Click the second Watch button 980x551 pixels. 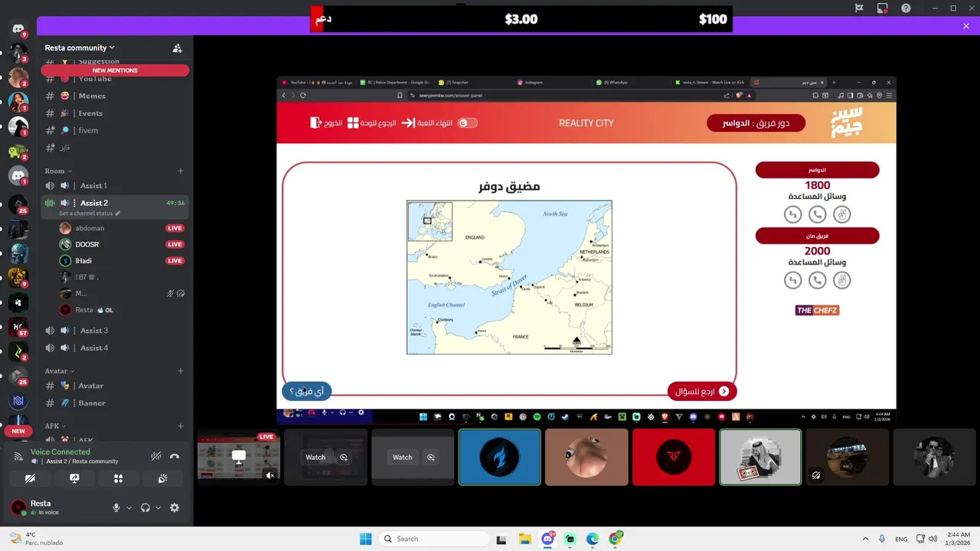tap(403, 457)
